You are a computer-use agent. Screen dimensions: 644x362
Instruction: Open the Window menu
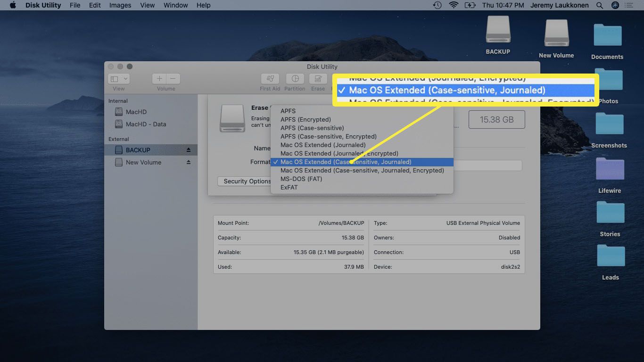(x=175, y=5)
